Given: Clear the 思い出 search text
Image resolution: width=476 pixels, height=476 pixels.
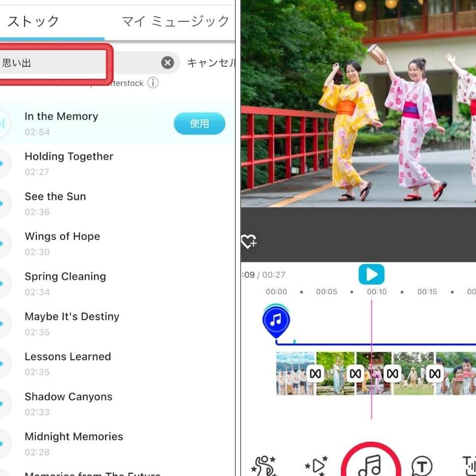Looking at the screenshot, I should (167, 63).
